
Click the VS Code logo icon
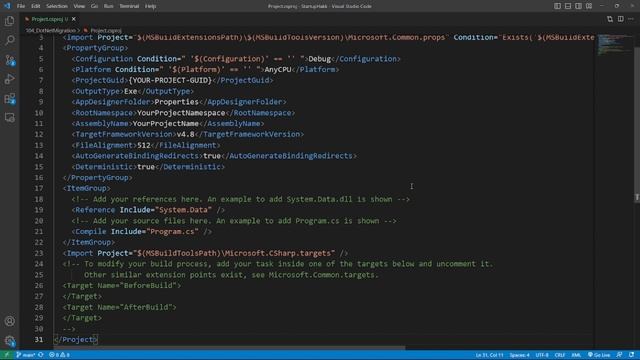pos(7,6)
